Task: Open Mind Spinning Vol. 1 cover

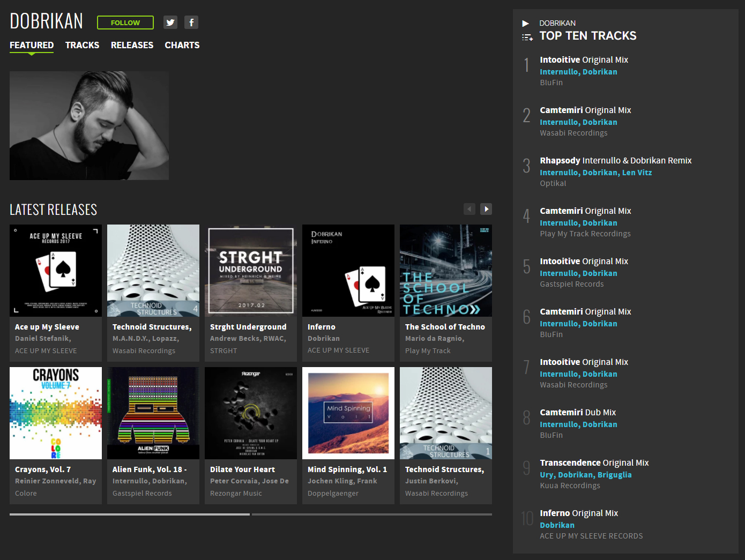Action: (x=348, y=413)
